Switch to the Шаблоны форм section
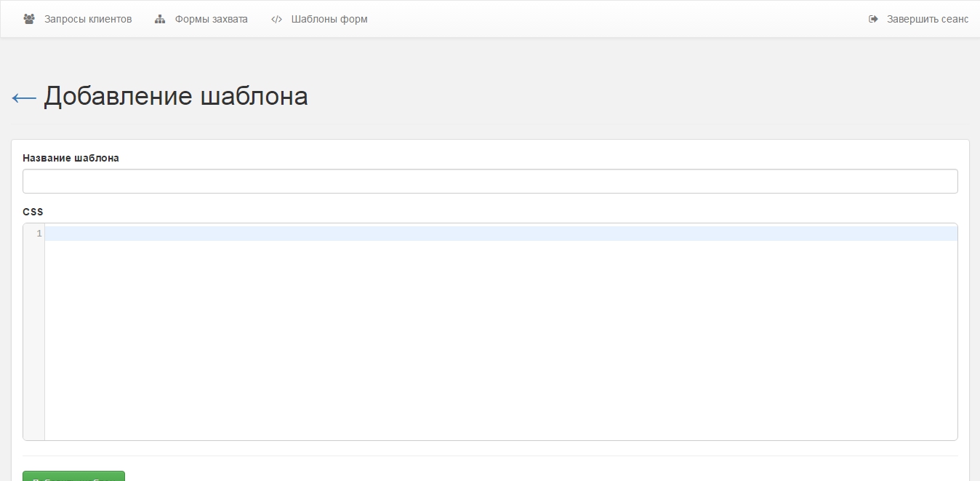The height and width of the screenshot is (481, 980). tap(329, 19)
